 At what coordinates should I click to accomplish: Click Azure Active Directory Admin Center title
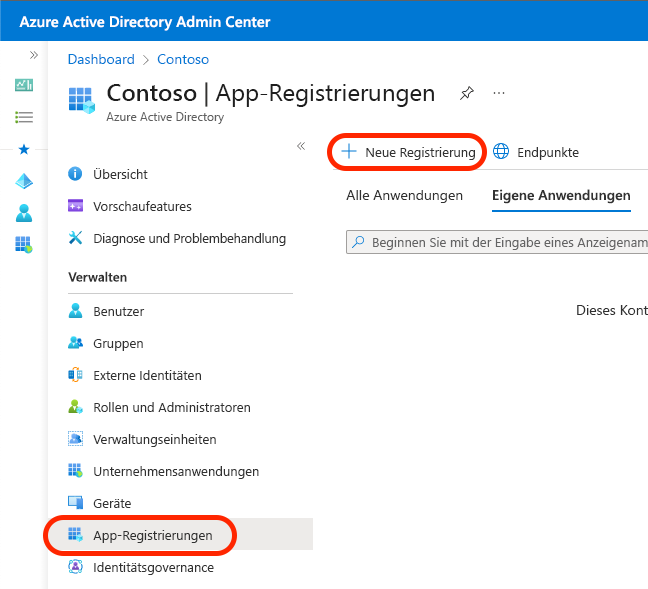tap(145, 22)
